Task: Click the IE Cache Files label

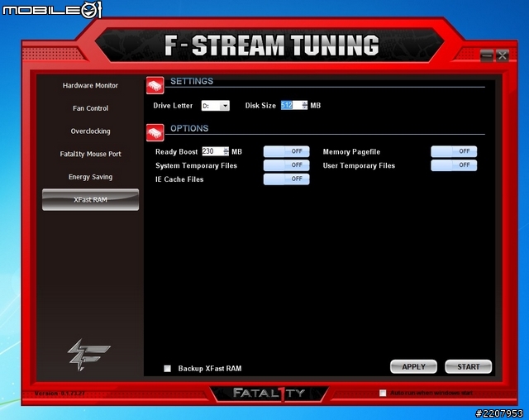Action: 179,179
